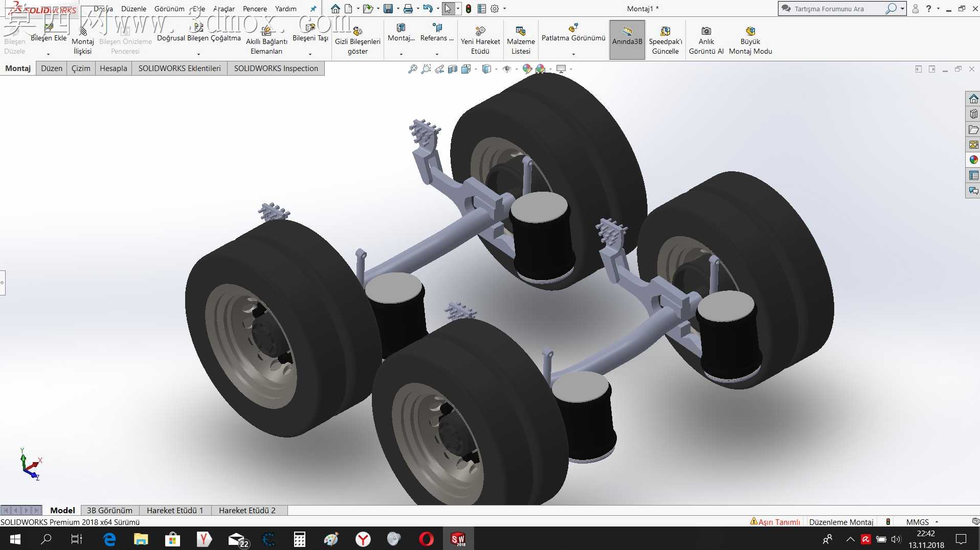Toggle Anında3B instant 3D mode
This screenshot has height=550, width=980.
627,40
